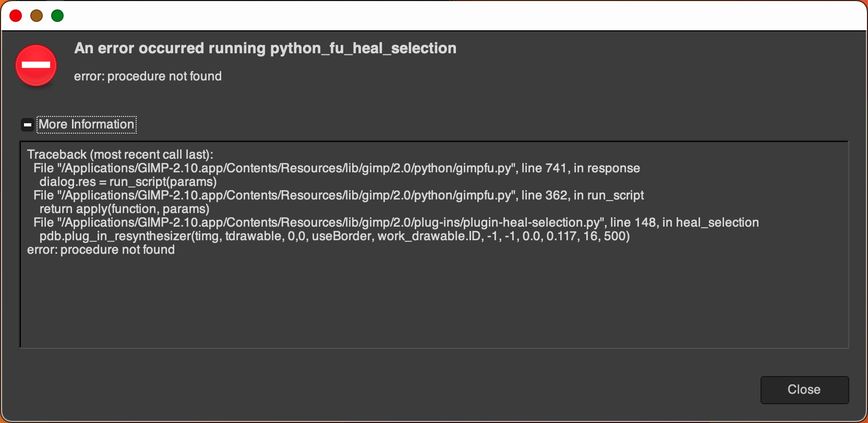The height and width of the screenshot is (423, 868).
Task: Click the gimpfu.py line 362 traceback entry
Action: tap(339, 195)
